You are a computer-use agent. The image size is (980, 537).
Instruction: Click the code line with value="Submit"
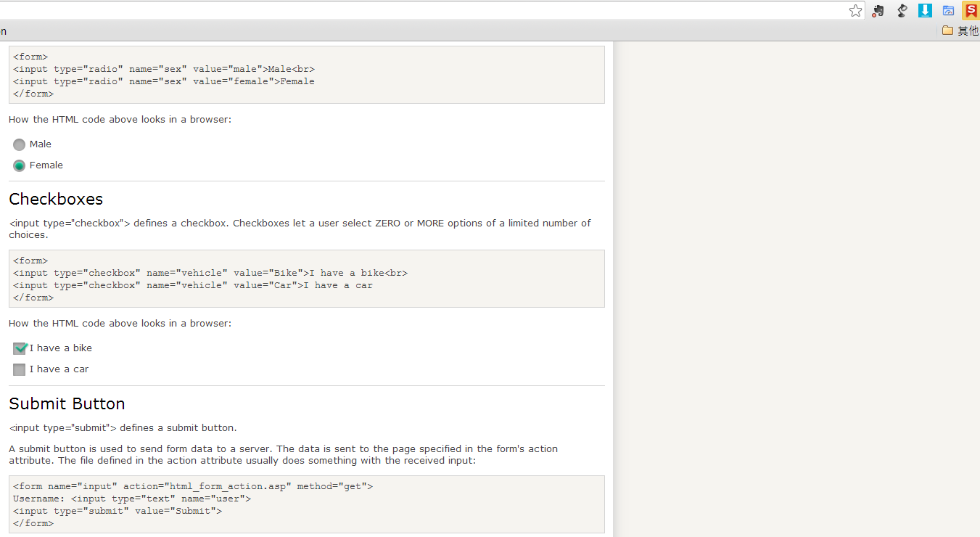click(118, 511)
